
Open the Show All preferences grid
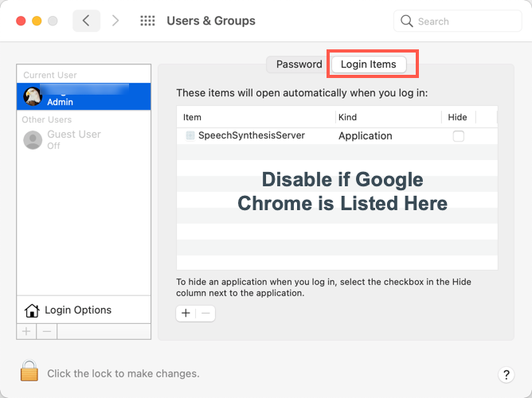147,21
